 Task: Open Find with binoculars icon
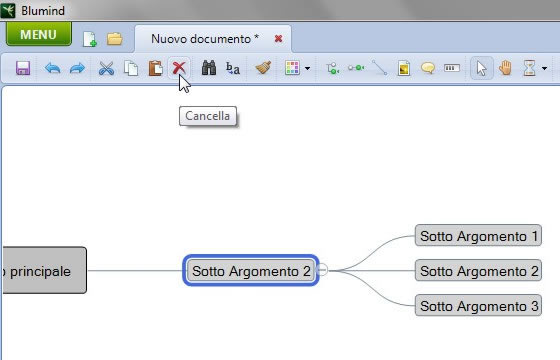(209, 68)
